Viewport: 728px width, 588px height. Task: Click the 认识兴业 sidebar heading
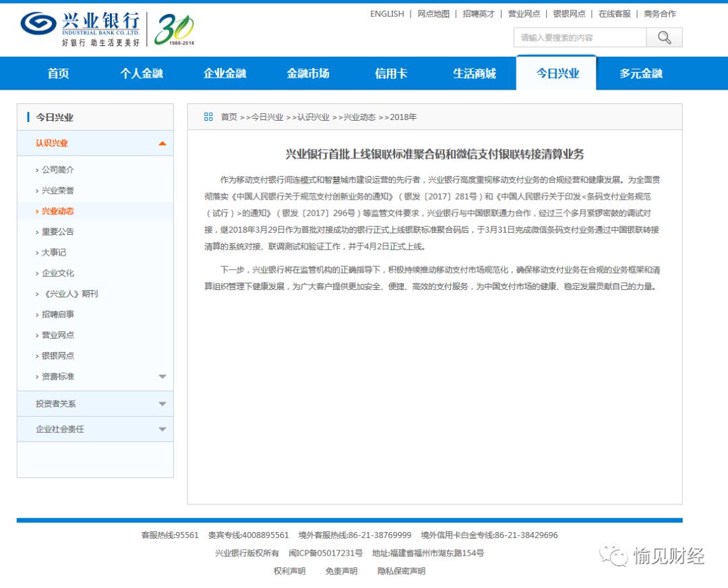pos(51,143)
